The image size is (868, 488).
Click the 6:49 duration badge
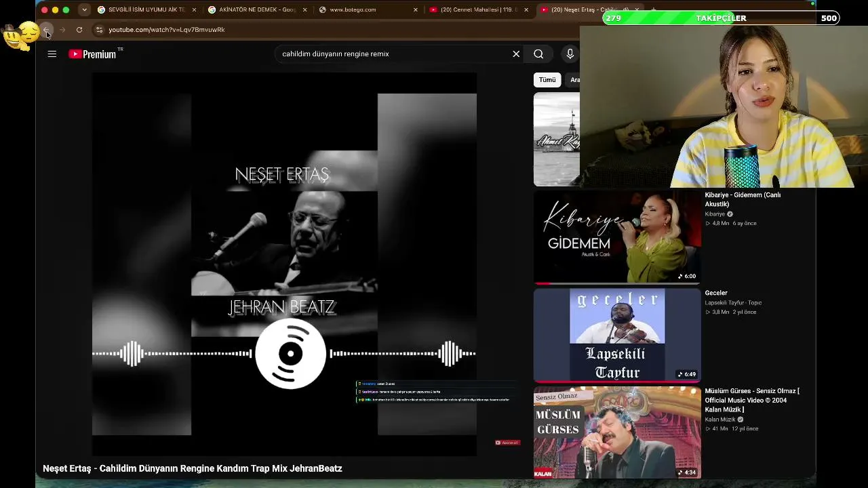point(687,374)
